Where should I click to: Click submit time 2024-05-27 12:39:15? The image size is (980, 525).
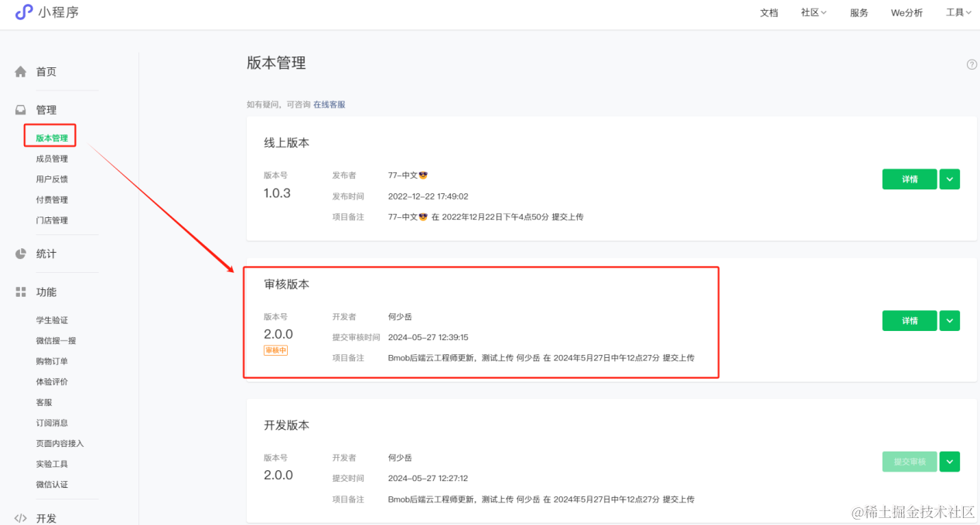(x=428, y=337)
